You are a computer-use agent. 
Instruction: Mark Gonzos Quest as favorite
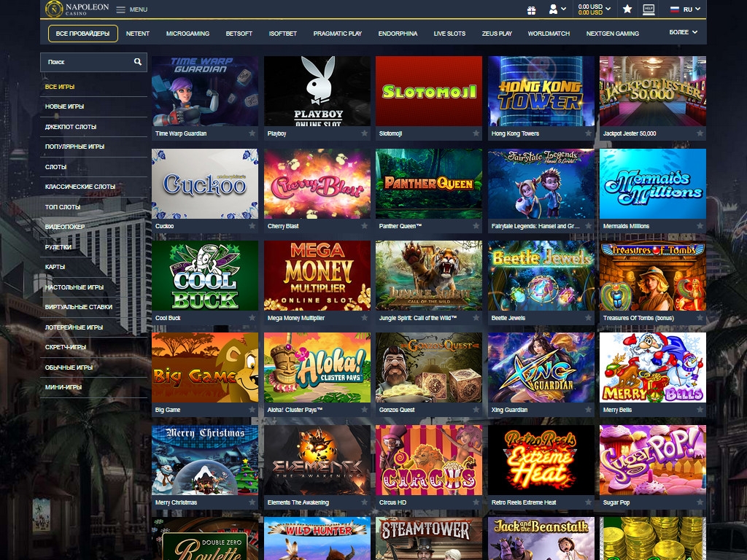pos(476,410)
